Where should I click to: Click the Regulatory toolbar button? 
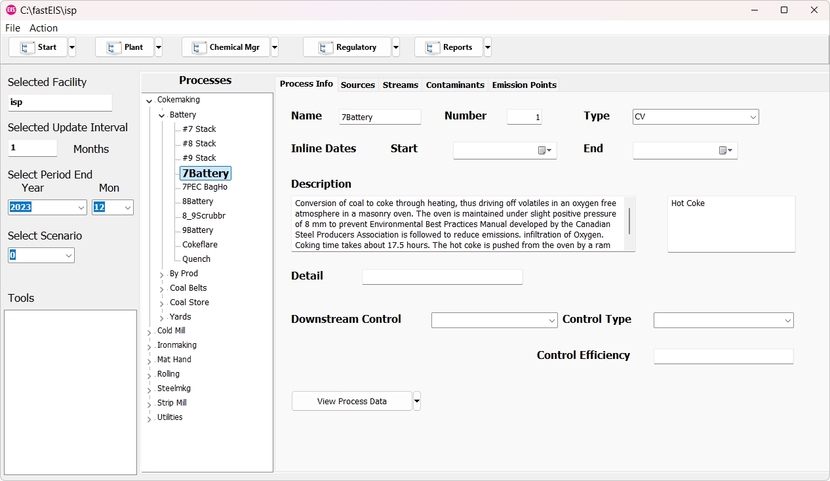tap(346, 47)
